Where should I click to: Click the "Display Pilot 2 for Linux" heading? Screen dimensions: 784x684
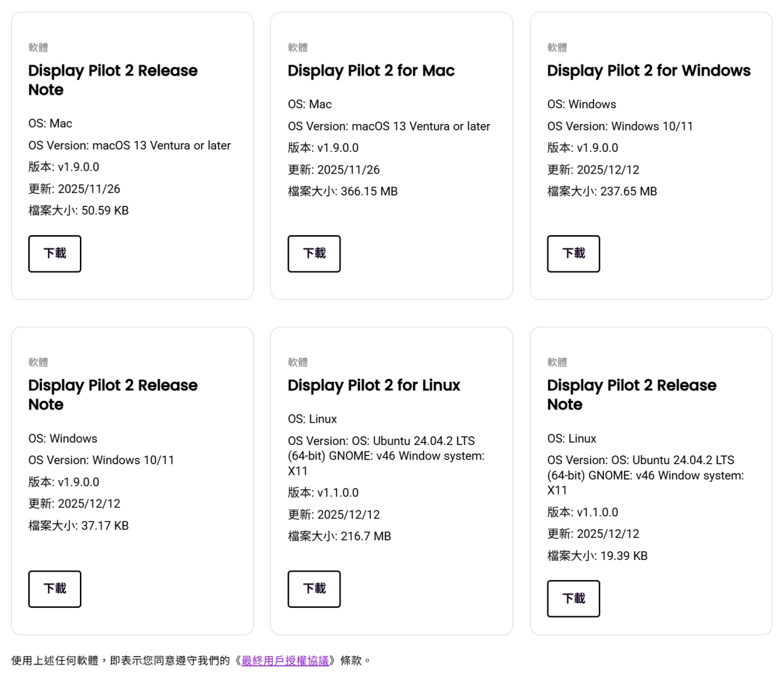tap(374, 385)
